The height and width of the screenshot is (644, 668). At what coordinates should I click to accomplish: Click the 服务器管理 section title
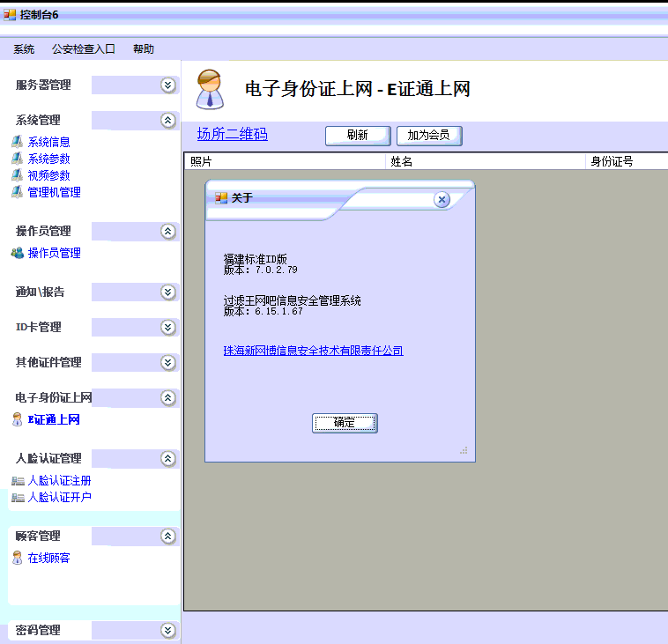click(x=43, y=85)
